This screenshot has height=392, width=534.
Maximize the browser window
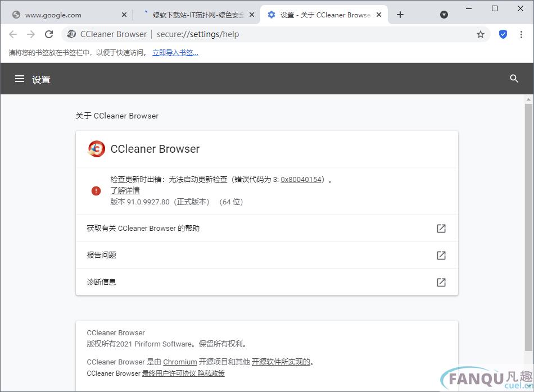495,8
